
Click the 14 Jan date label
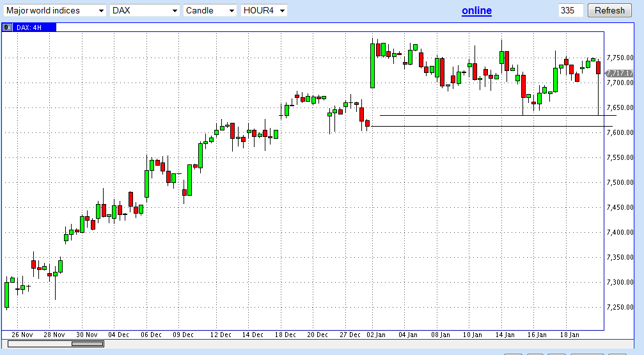pyautogui.click(x=505, y=335)
